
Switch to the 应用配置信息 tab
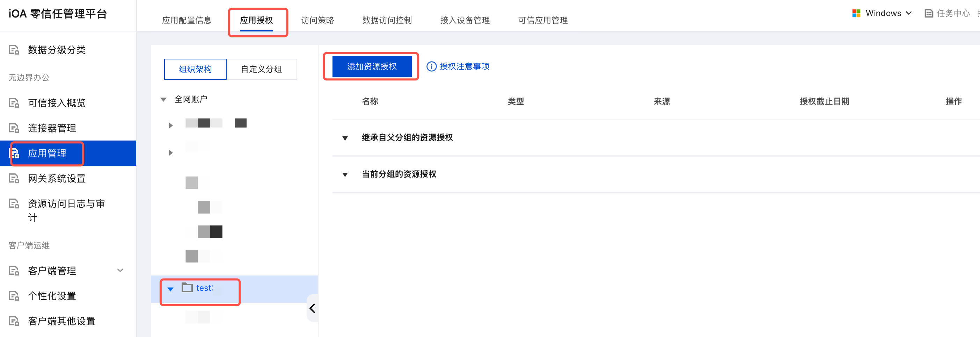click(187, 20)
